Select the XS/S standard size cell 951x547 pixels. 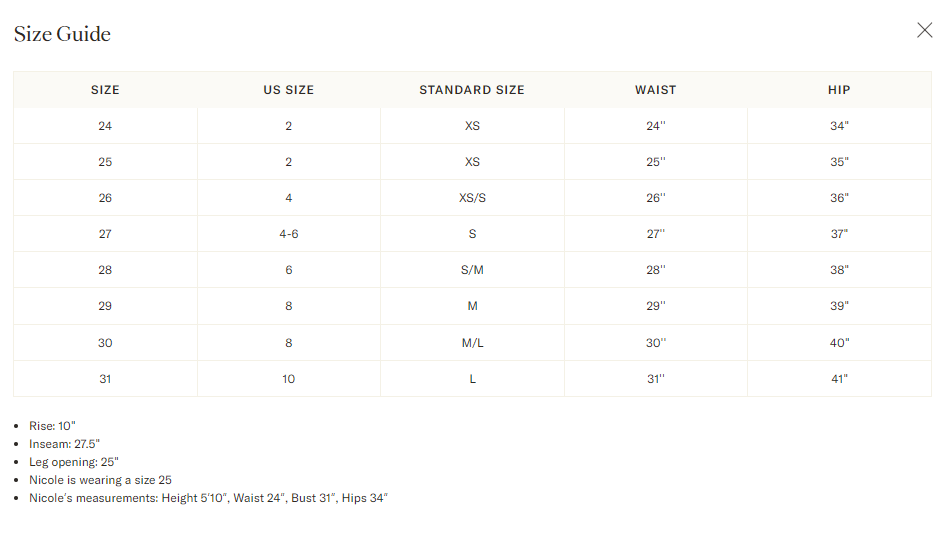click(x=472, y=198)
